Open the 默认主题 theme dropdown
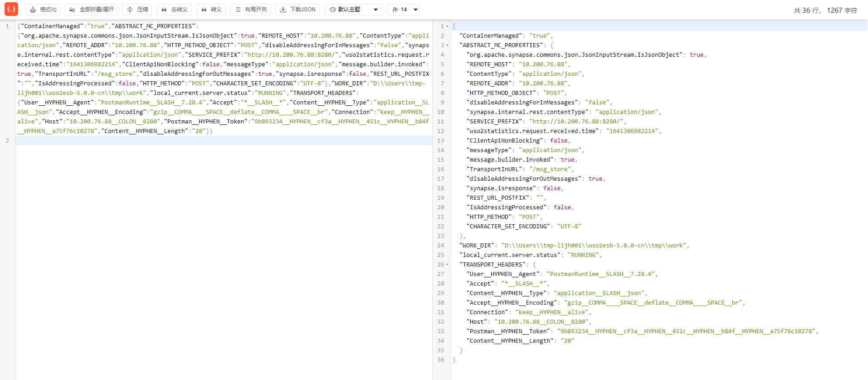This screenshot has width=868, height=380. (354, 10)
